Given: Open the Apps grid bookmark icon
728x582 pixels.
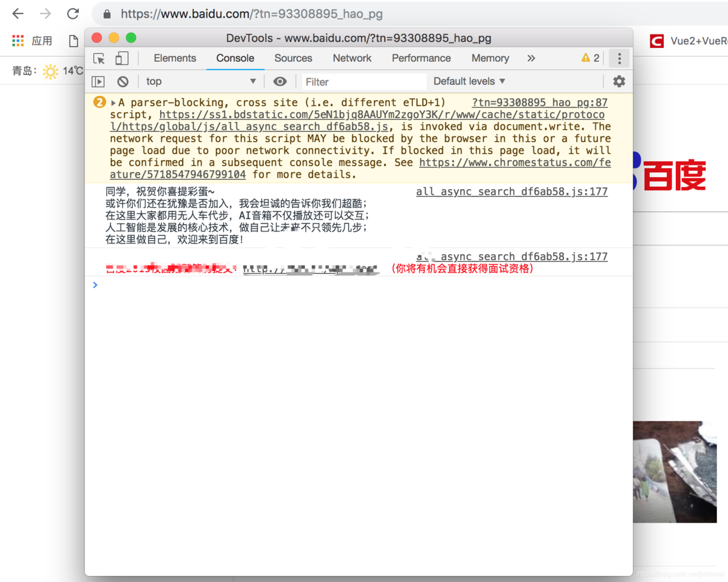Looking at the screenshot, I should click(x=18, y=41).
